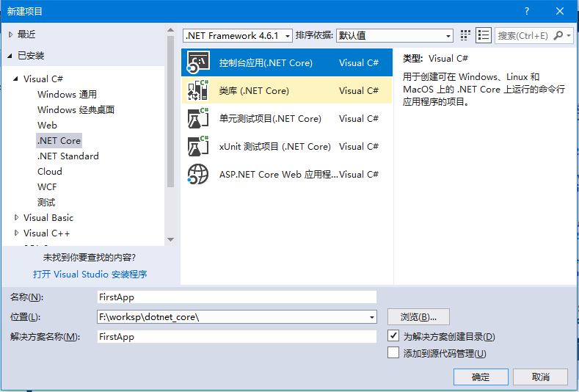Enable 添加到源代码管理 checkbox
The width and height of the screenshot is (579, 392).
click(393, 353)
